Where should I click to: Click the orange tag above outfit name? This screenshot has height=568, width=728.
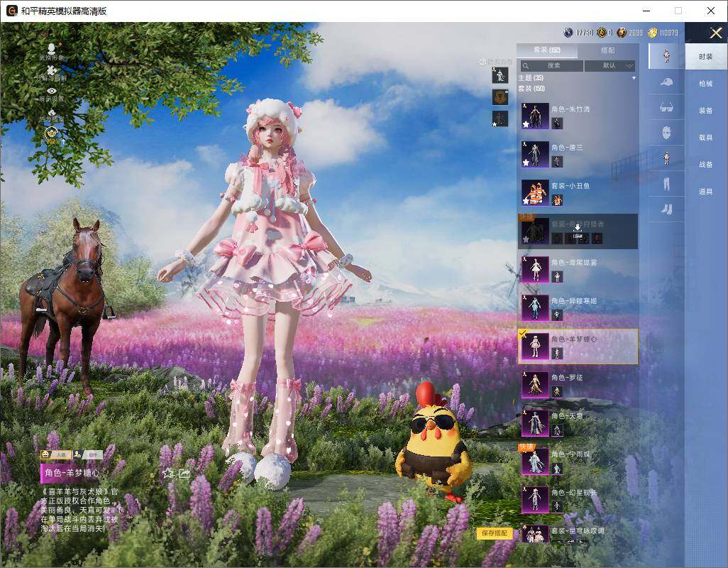pos(56,454)
